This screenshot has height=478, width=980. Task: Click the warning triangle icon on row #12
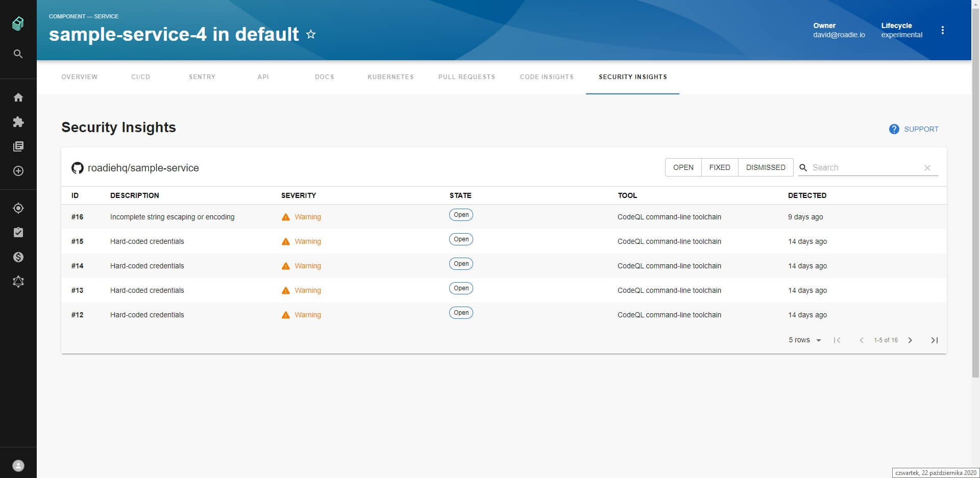click(286, 315)
